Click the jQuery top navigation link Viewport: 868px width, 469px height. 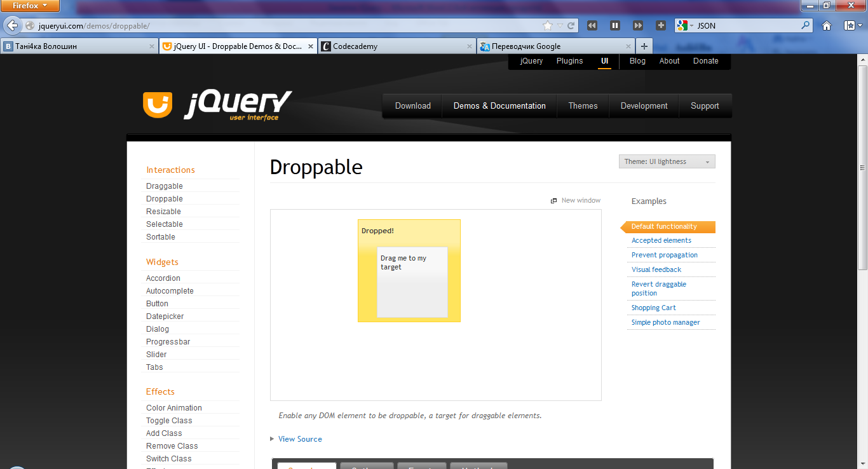point(531,61)
